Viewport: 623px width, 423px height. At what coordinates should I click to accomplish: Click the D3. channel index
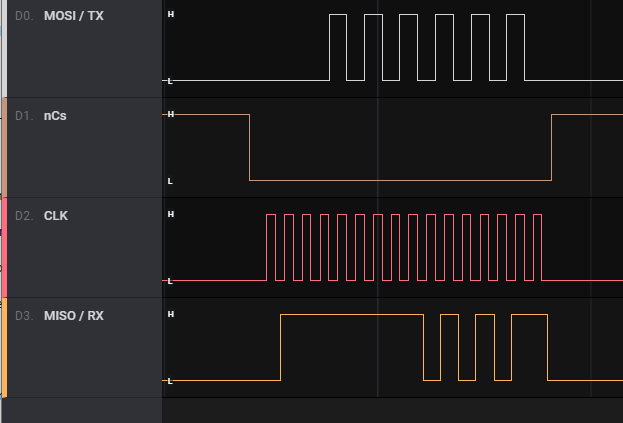point(25,316)
